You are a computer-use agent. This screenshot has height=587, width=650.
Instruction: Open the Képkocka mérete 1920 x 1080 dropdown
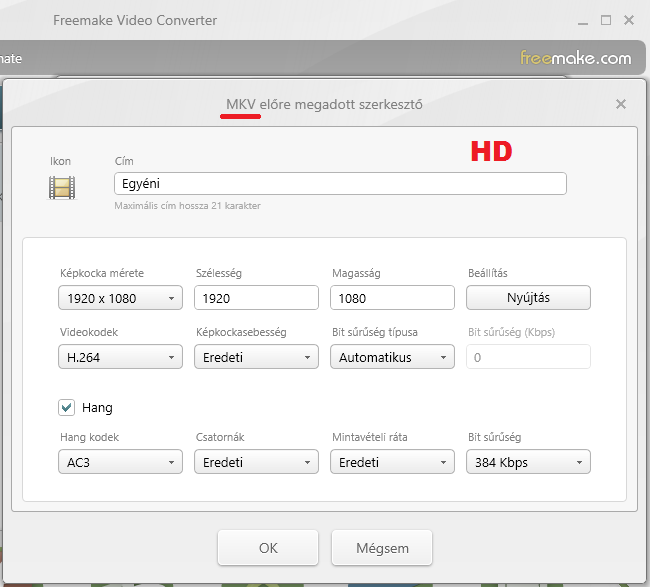coord(120,298)
